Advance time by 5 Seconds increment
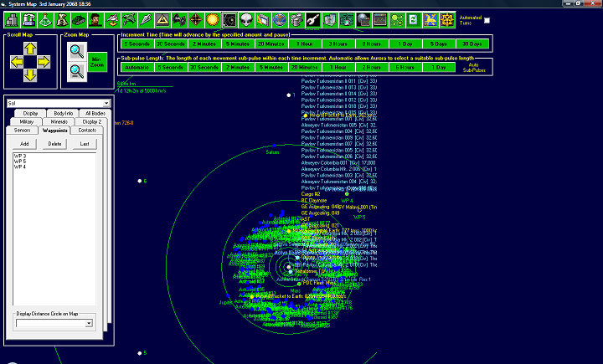This screenshot has height=364, width=603. pyautogui.click(x=137, y=44)
